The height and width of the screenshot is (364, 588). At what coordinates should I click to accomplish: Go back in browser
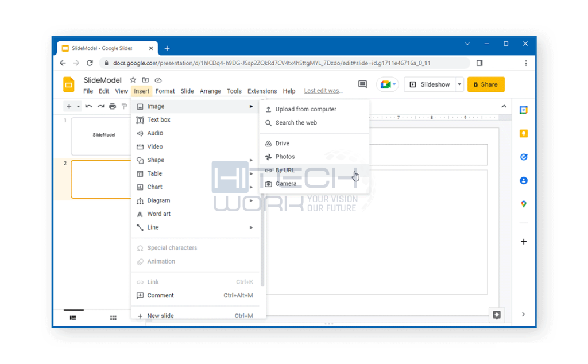[x=63, y=63]
